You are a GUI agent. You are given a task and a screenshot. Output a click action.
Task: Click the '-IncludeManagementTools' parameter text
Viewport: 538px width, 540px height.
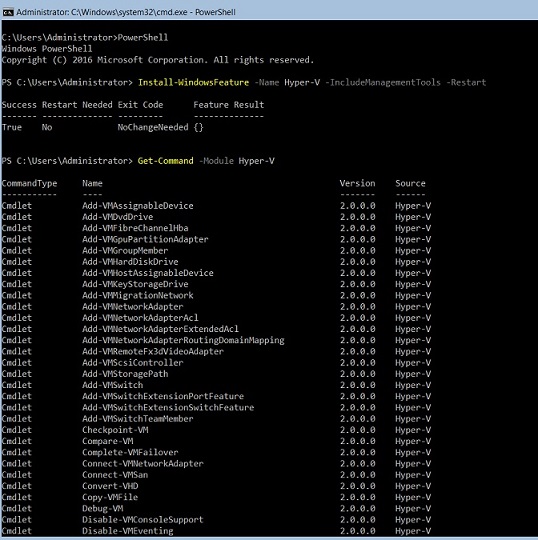pos(383,83)
